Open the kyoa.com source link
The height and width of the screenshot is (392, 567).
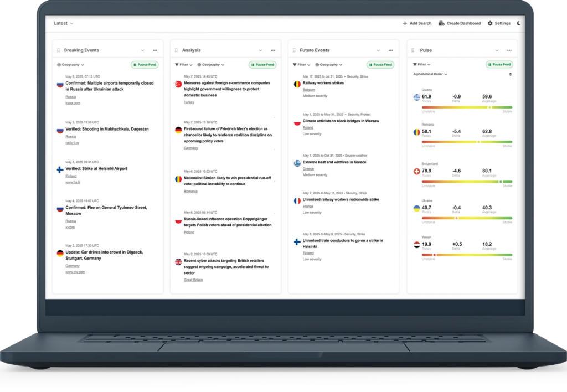pos(73,103)
